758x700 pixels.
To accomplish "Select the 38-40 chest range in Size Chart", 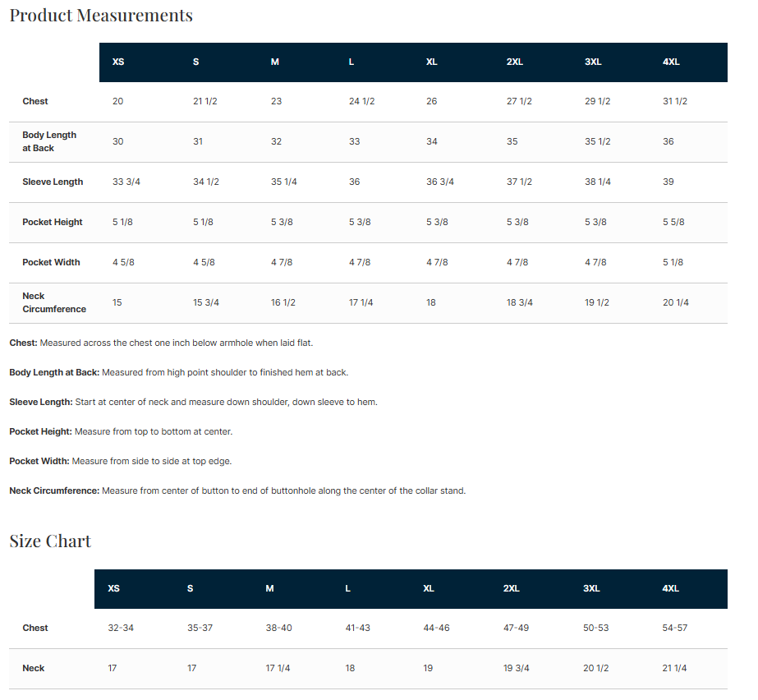I will (278, 629).
